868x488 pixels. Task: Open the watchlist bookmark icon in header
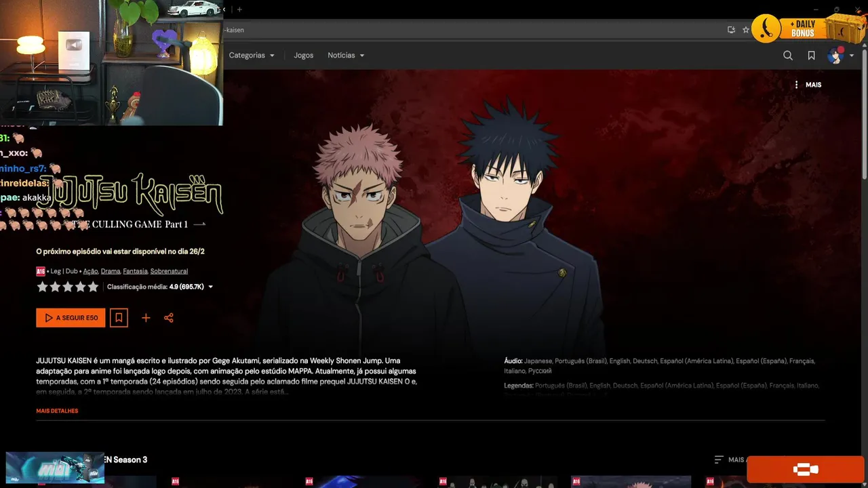tap(811, 56)
